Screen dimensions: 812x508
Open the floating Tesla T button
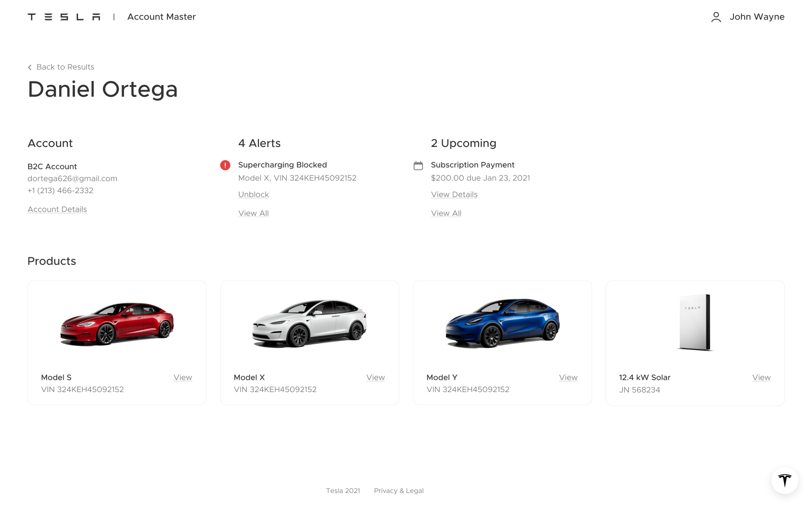point(784,480)
